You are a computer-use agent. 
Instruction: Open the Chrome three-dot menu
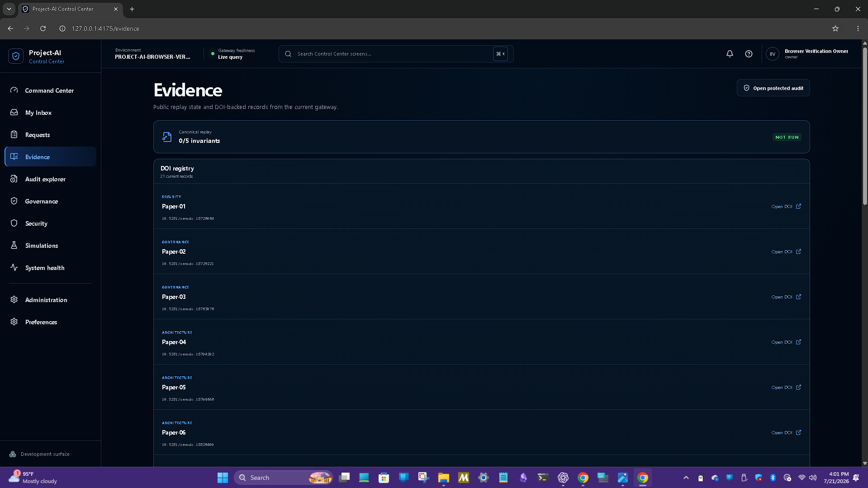858,28
